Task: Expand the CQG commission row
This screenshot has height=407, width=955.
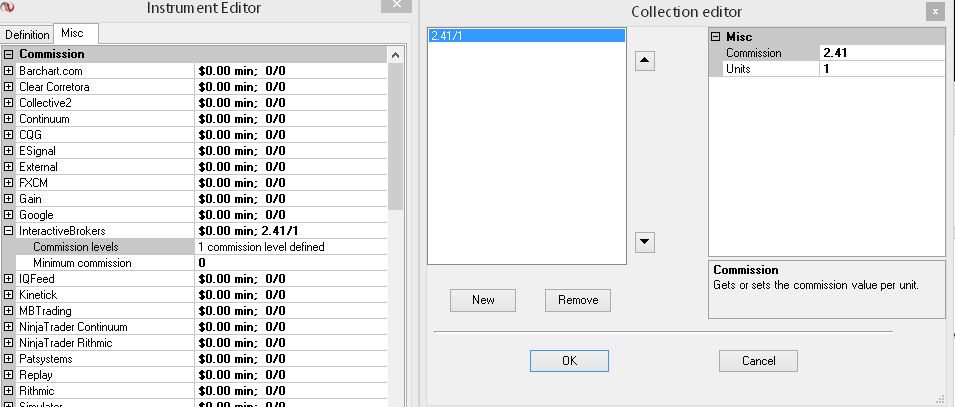Action: pos(9,135)
